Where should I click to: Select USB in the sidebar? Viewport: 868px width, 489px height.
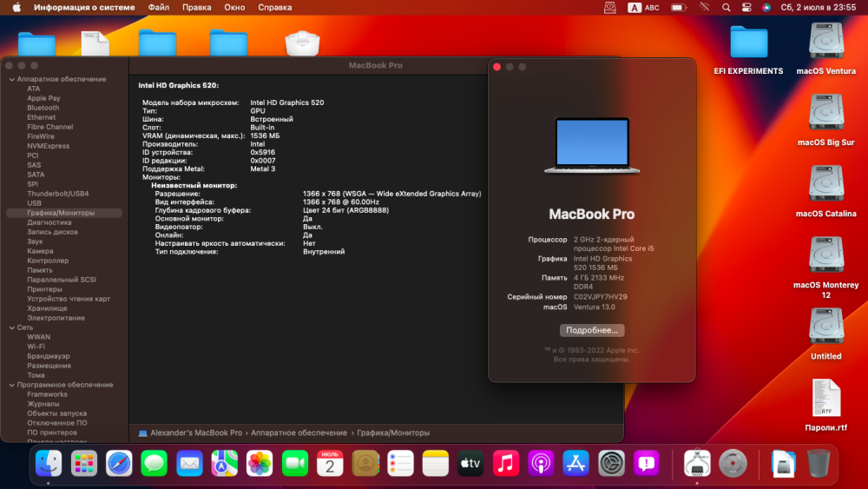[35, 203]
